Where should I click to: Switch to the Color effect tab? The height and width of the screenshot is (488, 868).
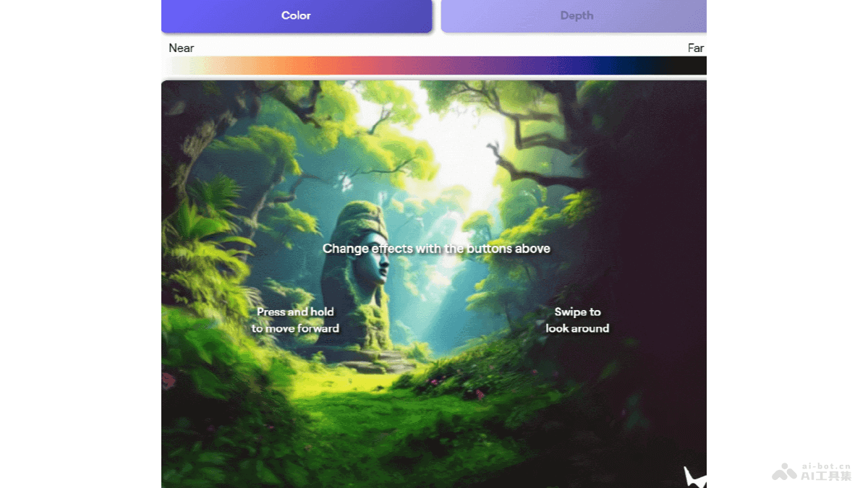coord(296,16)
